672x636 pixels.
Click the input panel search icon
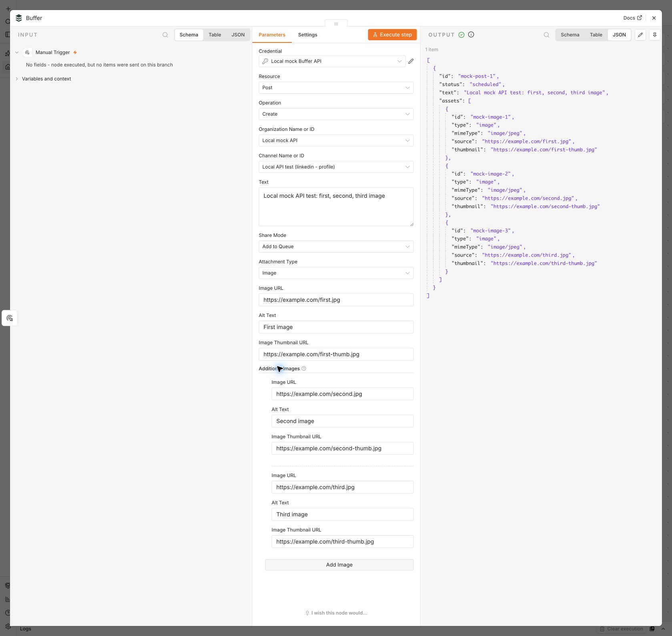[165, 35]
